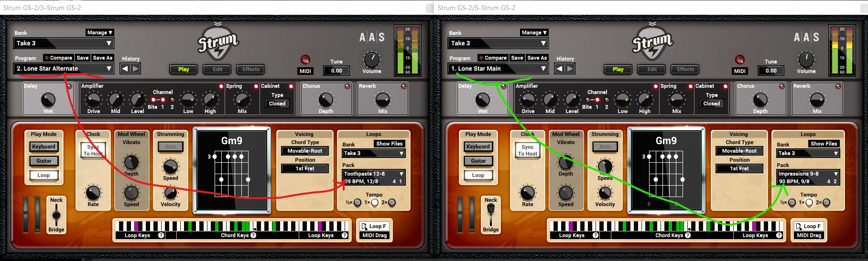Click the Vibrato Rate knob in right window
This screenshot has height=261, width=868.
[528, 193]
